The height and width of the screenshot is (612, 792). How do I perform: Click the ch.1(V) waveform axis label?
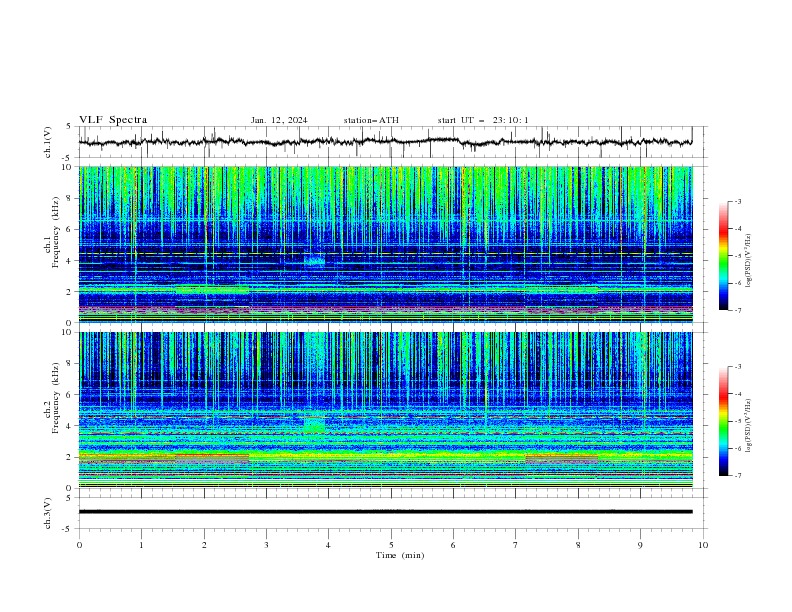(48, 142)
